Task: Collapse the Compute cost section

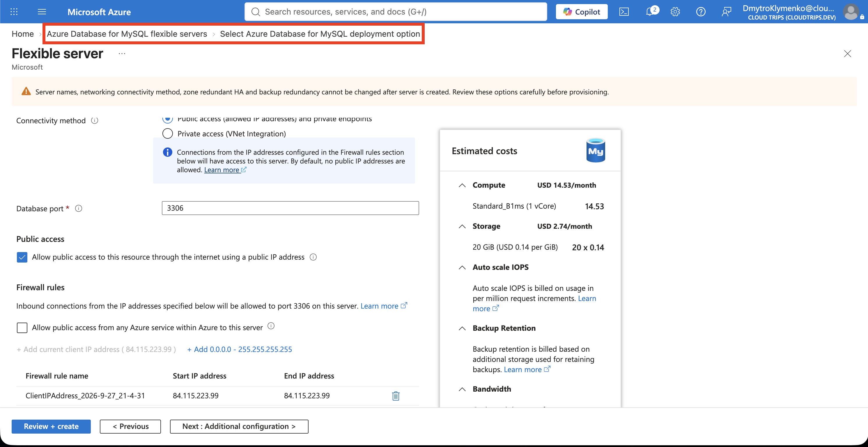Action: tap(462, 185)
